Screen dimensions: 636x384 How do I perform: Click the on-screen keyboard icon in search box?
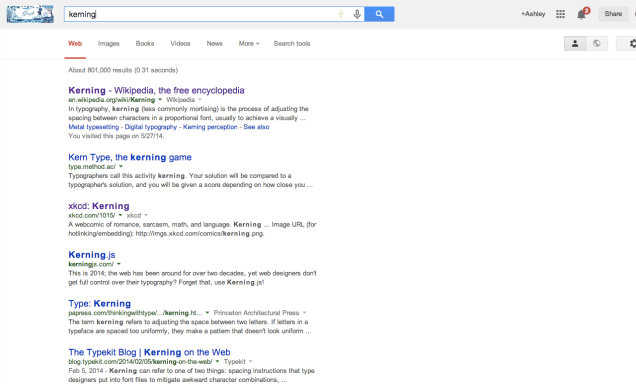(x=341, y=14)
